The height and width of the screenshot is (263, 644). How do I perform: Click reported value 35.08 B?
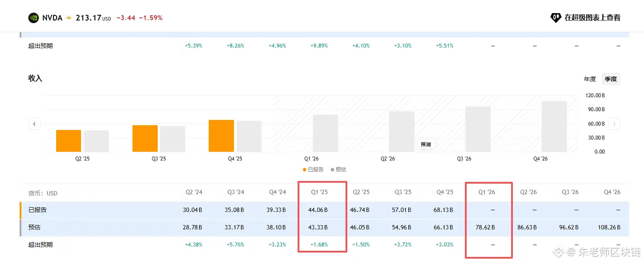[234, 210]
